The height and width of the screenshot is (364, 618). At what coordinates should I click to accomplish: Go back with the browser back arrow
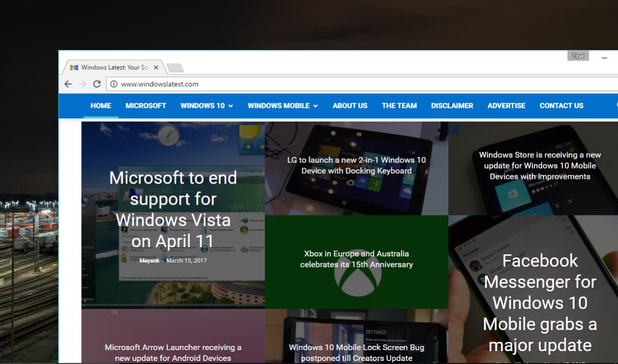coord(68,84)
